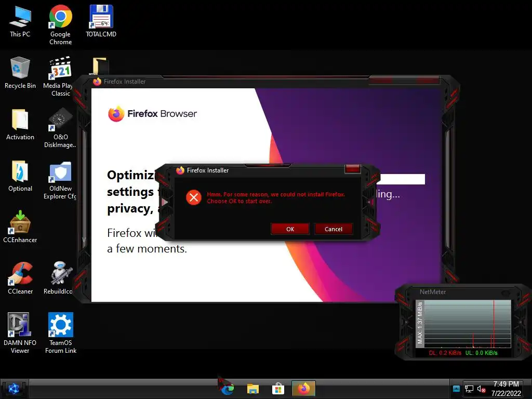Open Media Player Classic shortcut
This screenshot has width=532, height=399.
pyautogui.click(x=60, y=76)
